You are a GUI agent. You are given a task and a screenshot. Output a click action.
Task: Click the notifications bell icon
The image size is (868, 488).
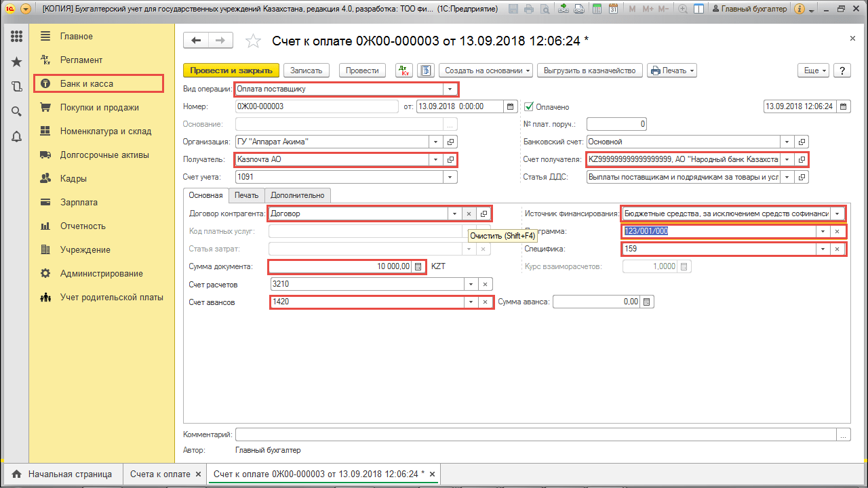(x=17, y=136)
